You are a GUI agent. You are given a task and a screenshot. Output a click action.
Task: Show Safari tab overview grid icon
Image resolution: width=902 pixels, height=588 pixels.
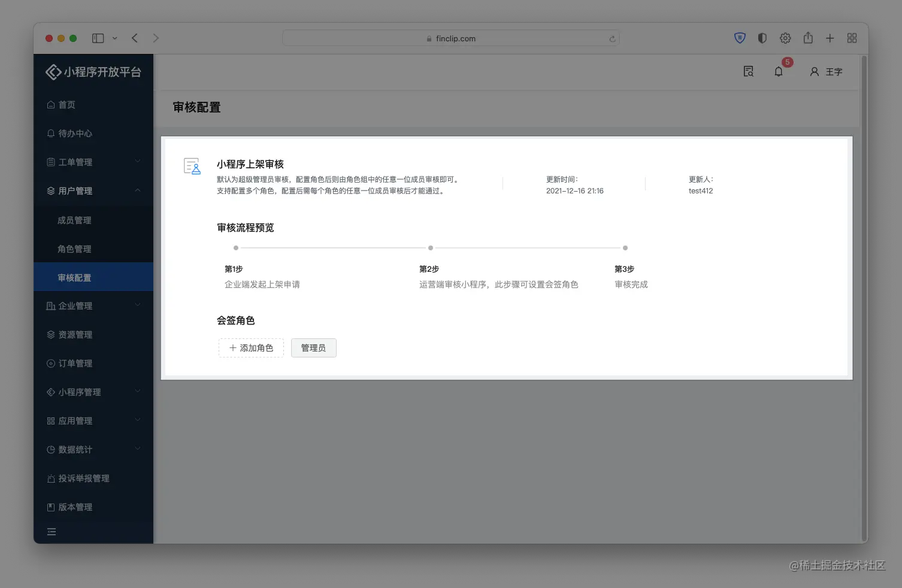pyautogui.click(x=852, y=38)
